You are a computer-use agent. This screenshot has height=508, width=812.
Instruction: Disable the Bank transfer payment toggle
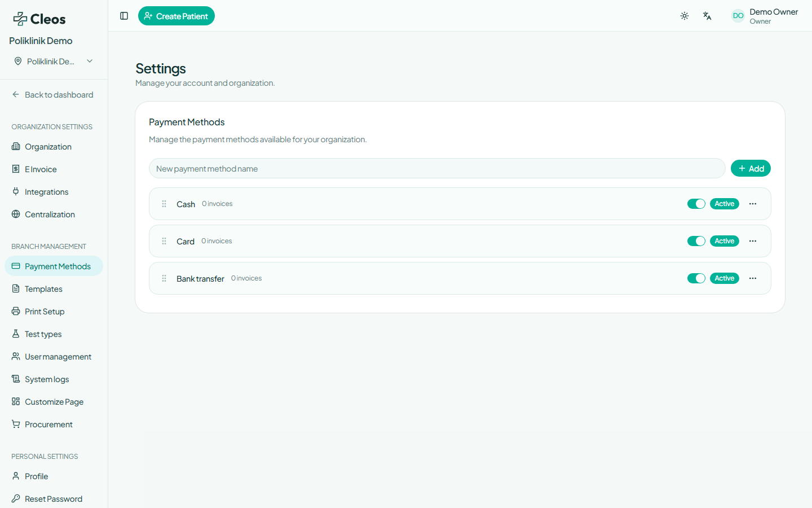pos(696,278)
